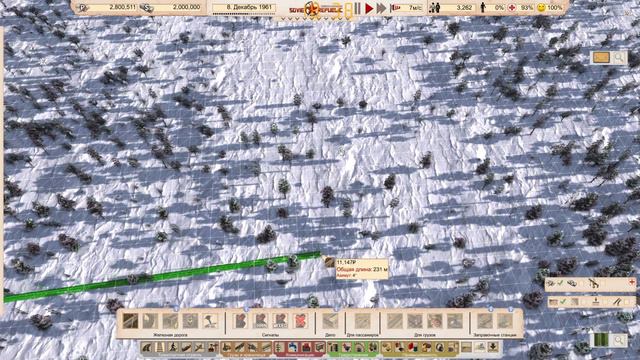Select the second cargo station icon
Screen dimensions: 640x360
click(x=415, y=321)
